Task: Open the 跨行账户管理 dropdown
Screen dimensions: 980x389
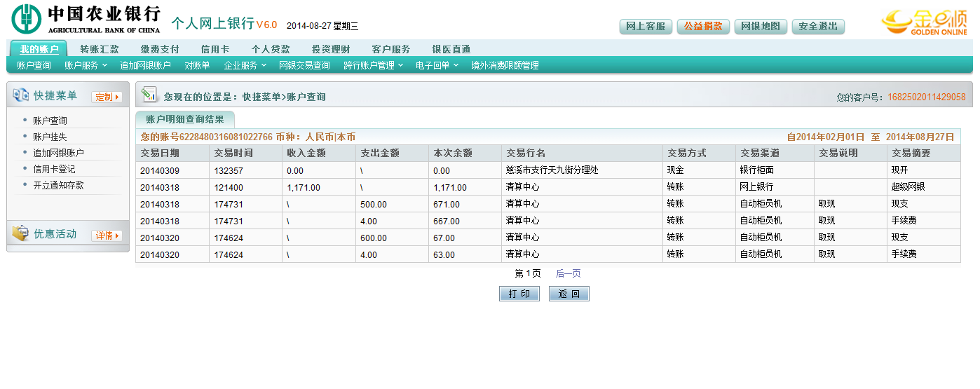Action: [373, 65]
